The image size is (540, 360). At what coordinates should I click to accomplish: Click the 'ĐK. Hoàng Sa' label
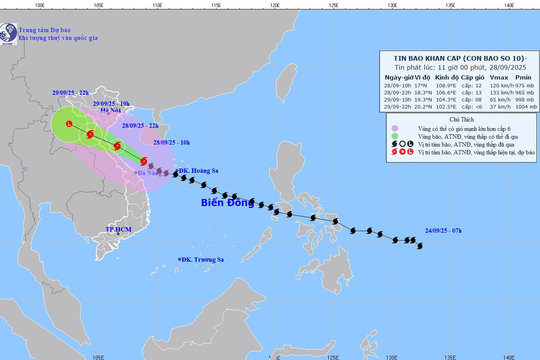tap(199, 171)
